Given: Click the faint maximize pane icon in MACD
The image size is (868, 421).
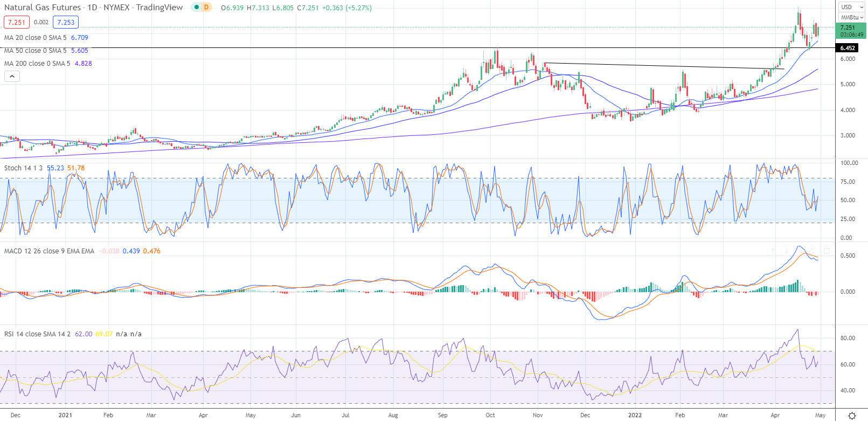Looking at the screenshot, I should coord(827,251).
